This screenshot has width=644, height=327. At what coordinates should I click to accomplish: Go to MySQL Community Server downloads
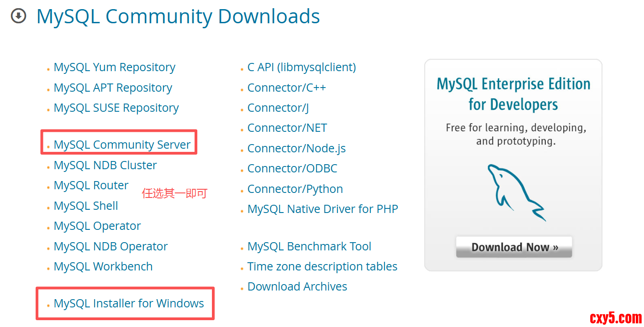tap(122, 145)
